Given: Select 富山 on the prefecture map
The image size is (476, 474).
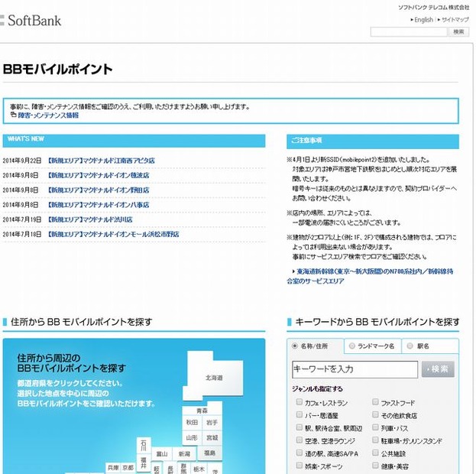Looking at the screenshot, I should [x=162, y=453].
